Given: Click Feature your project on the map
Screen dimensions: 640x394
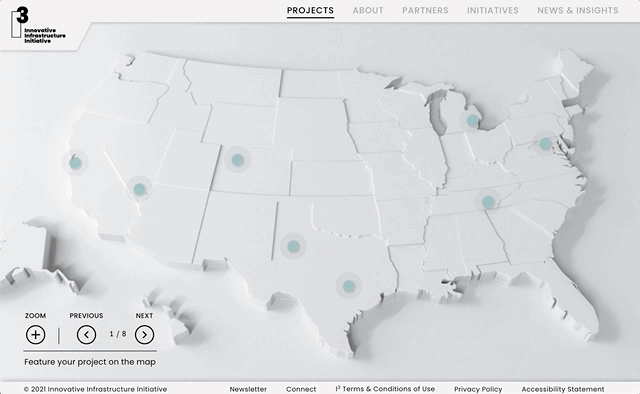Looking at the screenshot, I should pyautogui.click(x=90, y=362).
